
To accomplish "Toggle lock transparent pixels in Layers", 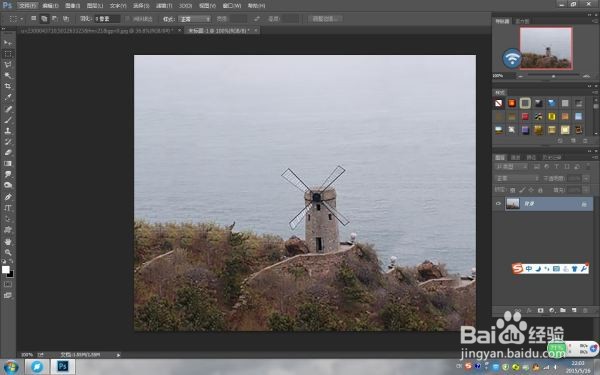I will pyautogui.click(x=512, y=190).
